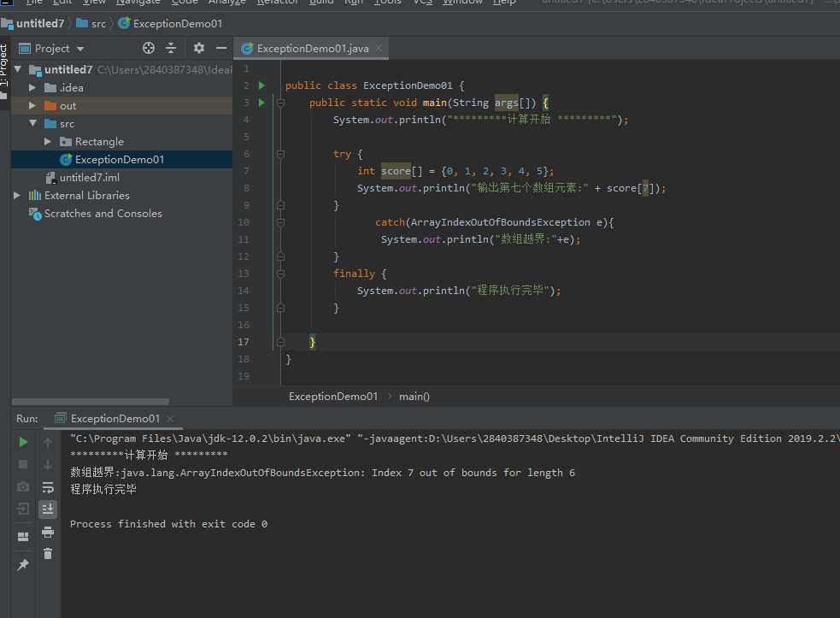
Task: Collapse the src folder
Action: [x=32, y=123]
